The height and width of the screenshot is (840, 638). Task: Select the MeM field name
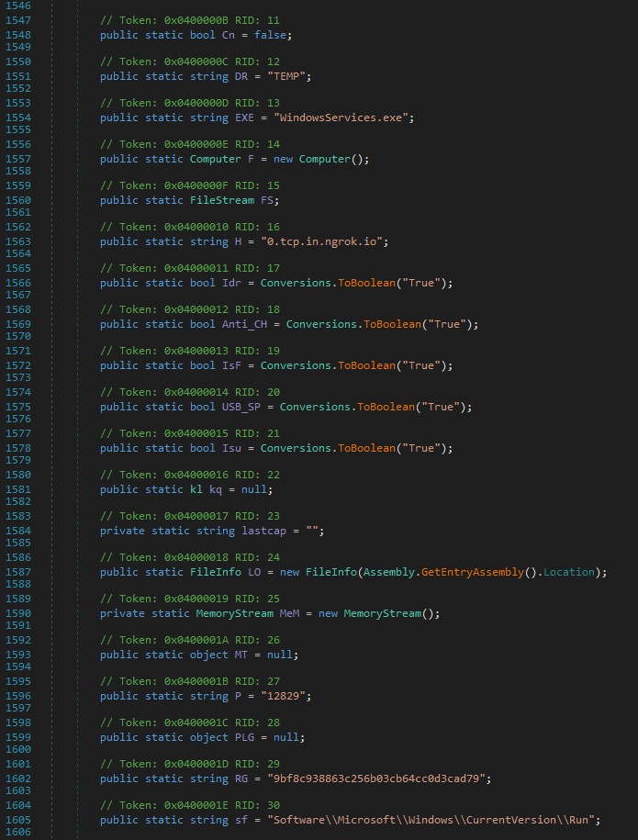(289, 613)
